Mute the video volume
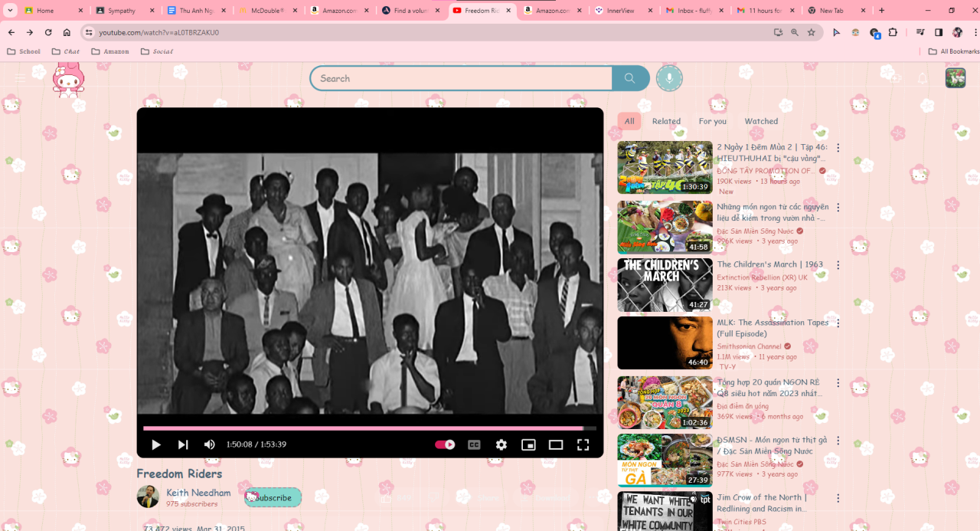 pos(210,444)
